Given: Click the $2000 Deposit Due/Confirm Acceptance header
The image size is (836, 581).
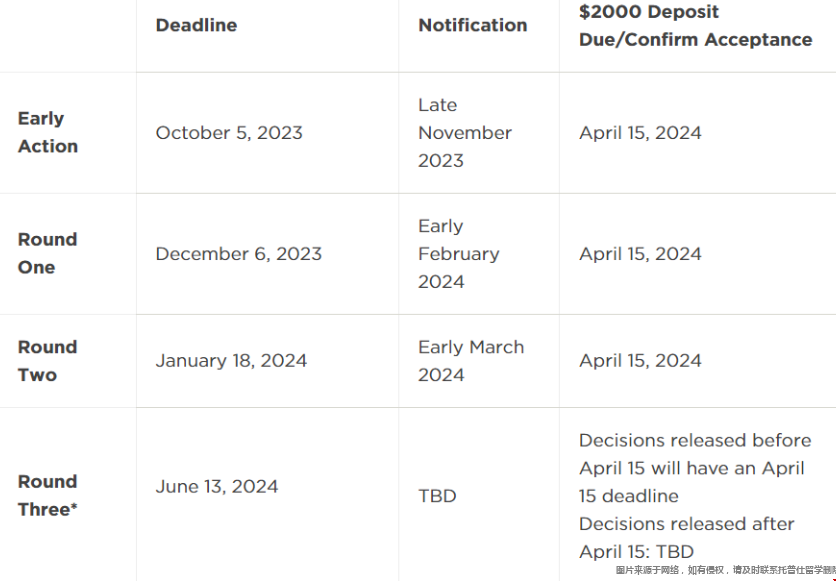Looking at the screenshot, I should click(695, 26).
